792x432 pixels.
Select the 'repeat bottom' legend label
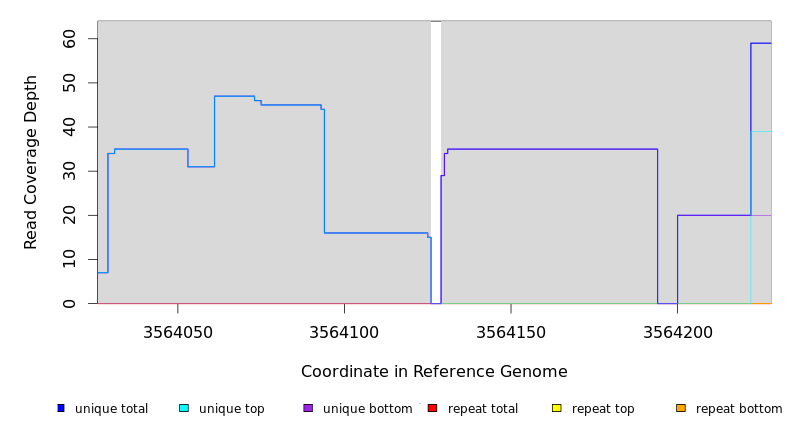[x=739, y=409]
